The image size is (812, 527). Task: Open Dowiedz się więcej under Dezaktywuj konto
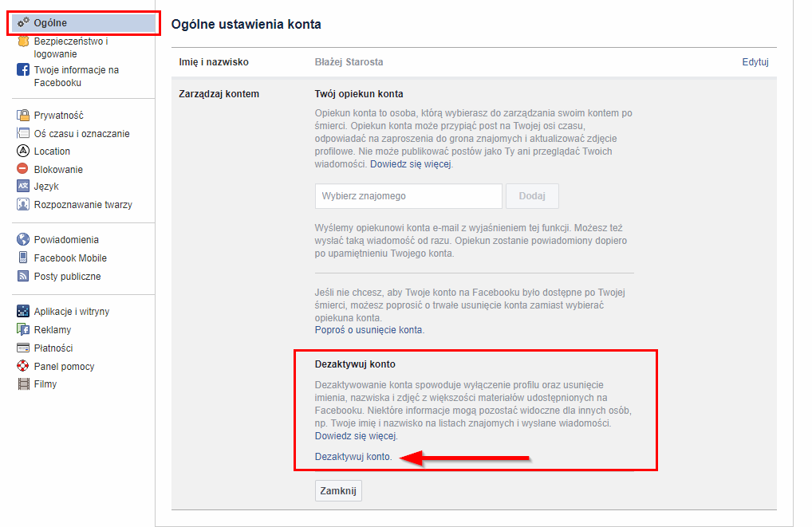355,436
